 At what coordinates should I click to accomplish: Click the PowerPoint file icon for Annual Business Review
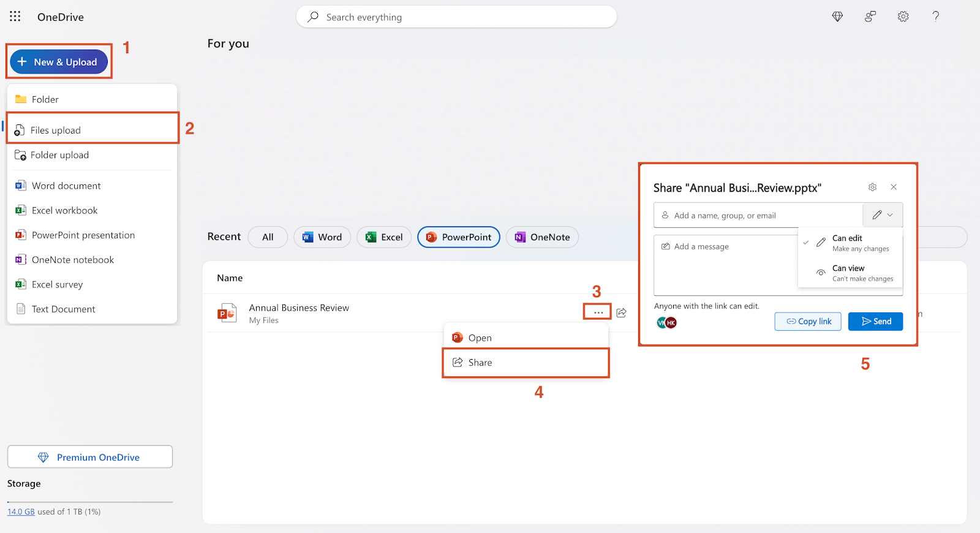[227, 313]
